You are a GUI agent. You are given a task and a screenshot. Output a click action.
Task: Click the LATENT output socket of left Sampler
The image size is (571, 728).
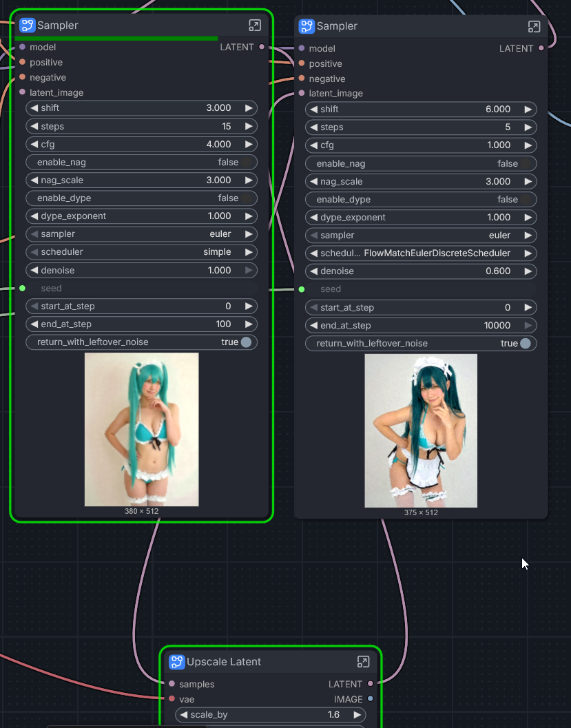coord(262,47)
